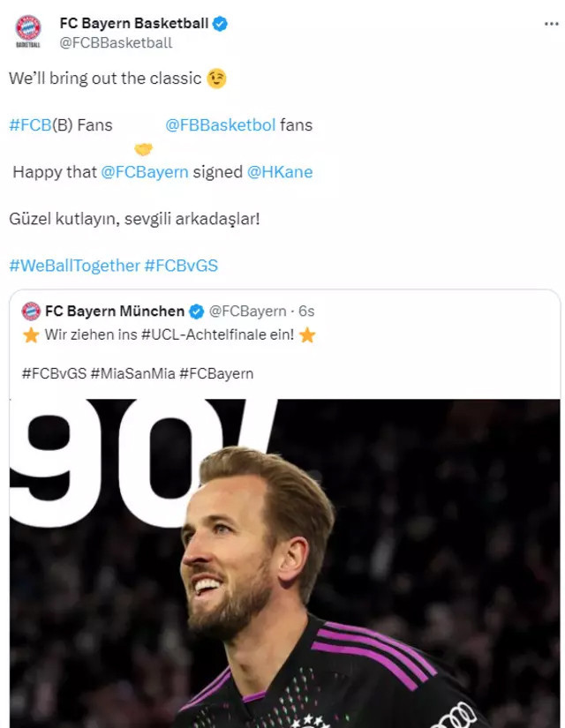This screenshot has width=565, height=728.
Task: Click the FC Bayern Basketball profile avatar
Action: (29, 32)
